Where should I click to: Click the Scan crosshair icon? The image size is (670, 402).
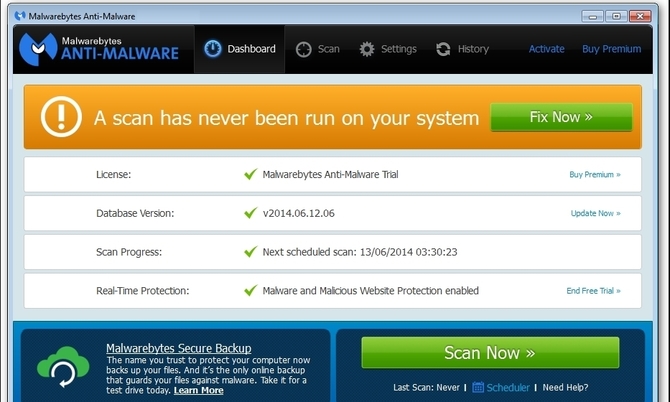[x=303, y=49]
